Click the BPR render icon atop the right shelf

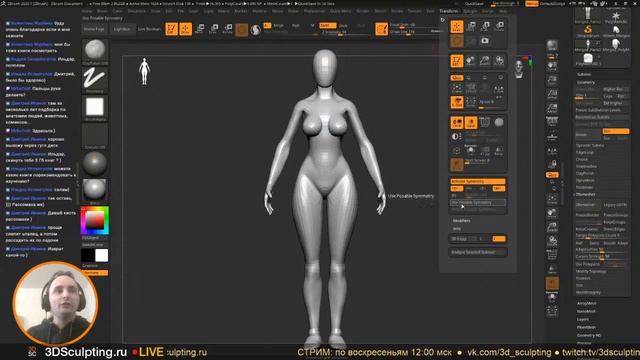pos(552,46)
